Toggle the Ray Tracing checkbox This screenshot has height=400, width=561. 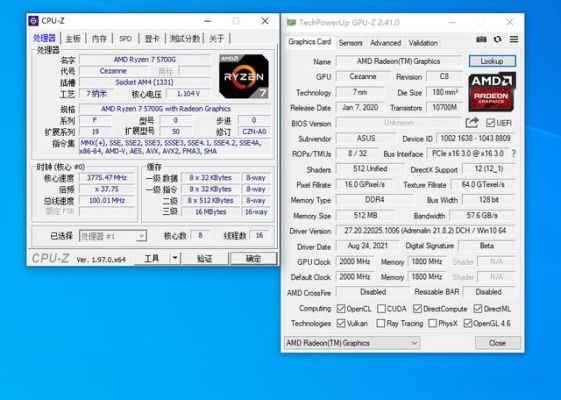point(381,323)
